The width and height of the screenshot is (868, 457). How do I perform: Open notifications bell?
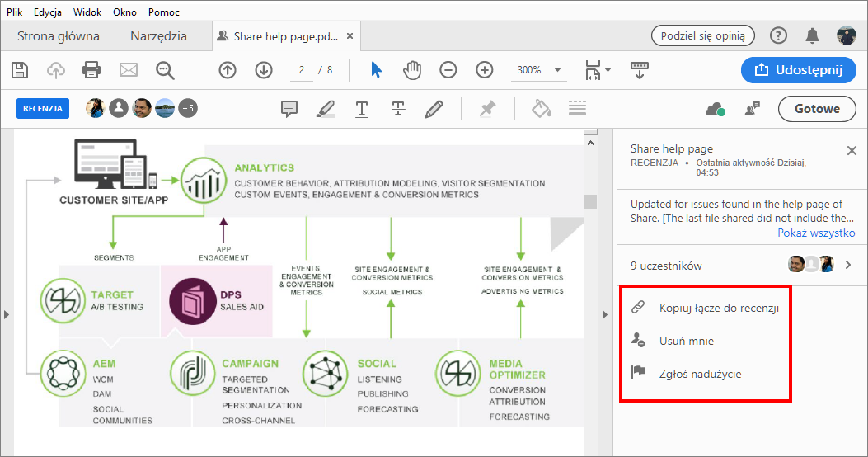(812, 36)
